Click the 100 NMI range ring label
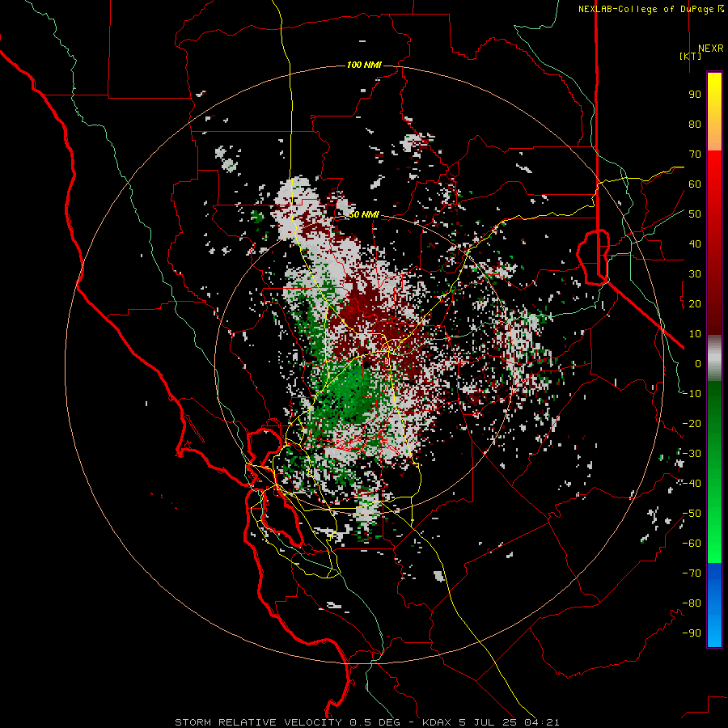This screenshot has height=728, width=728. tap(364, 65)
